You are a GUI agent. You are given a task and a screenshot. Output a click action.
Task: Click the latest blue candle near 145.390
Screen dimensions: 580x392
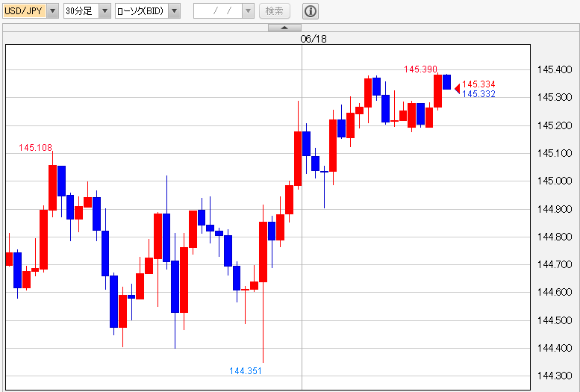pos(447,82)
